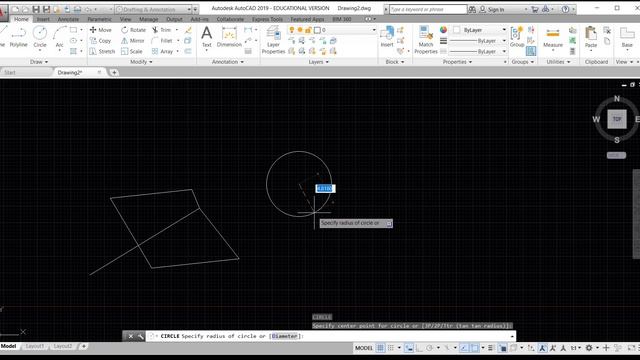This screenshot has height=360, width=640.
Task: Select the Circle tool
Action: [x=40, y=37]
